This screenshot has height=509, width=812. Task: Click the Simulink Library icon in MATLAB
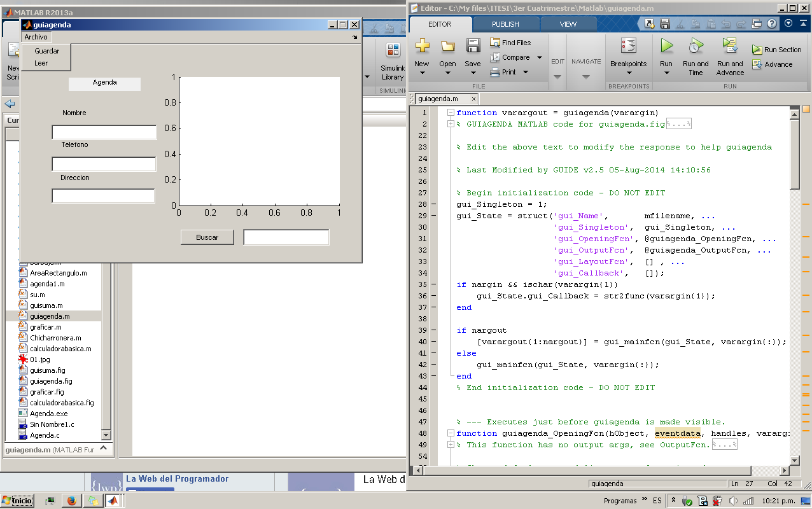click(393, 50)
